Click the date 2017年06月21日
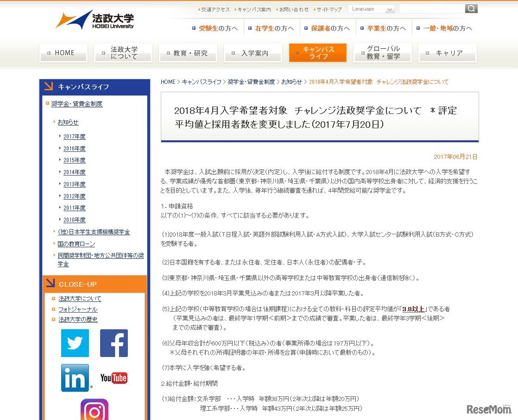Screen dimensions: 518x420 [455, 157]
